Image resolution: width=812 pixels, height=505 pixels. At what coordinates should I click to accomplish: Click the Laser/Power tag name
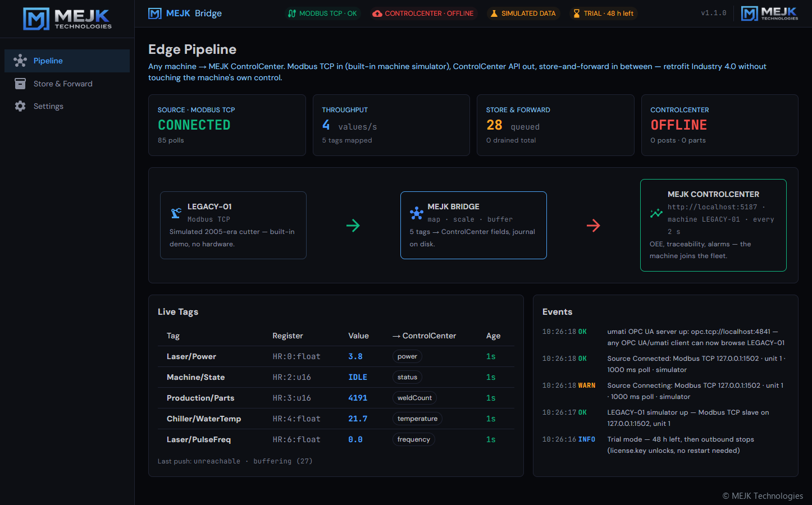click(x=191, y=356)
